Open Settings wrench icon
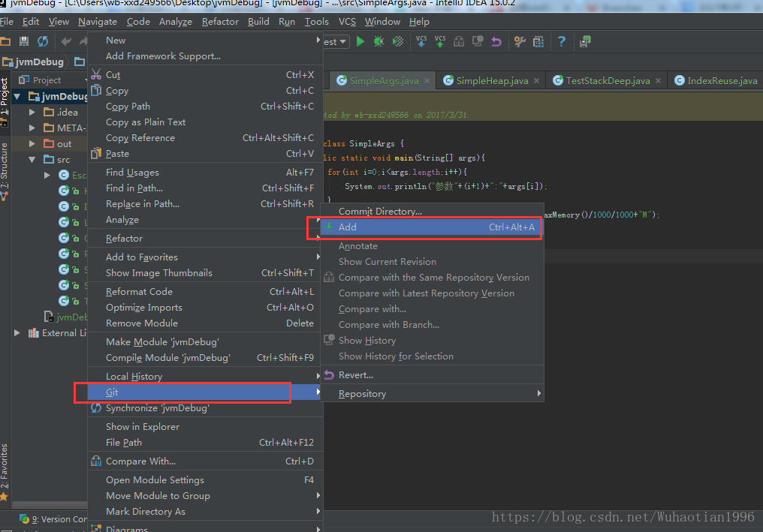Screen dimensions: 763x532 pyautogui.click(x=520, y=42)
